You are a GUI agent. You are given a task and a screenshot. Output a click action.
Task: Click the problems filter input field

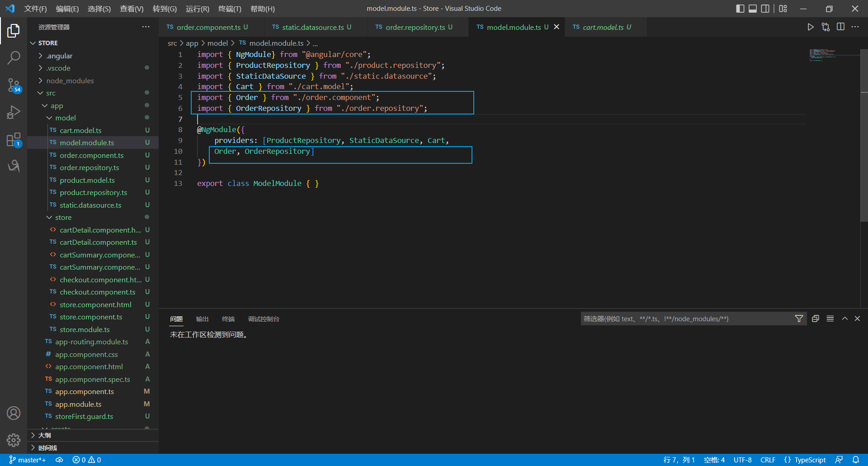click(x=686, y=319)
